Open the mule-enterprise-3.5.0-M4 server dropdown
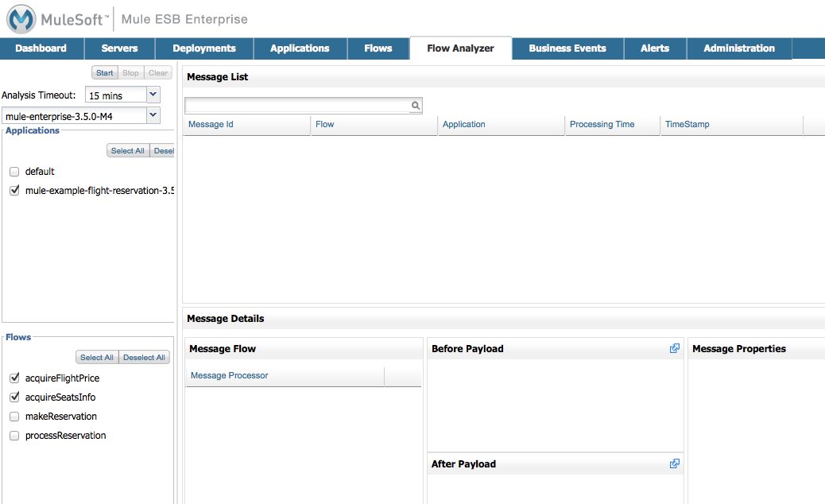Image resolution: width=825 pixels, height=504 pixels. coord(153,116)
